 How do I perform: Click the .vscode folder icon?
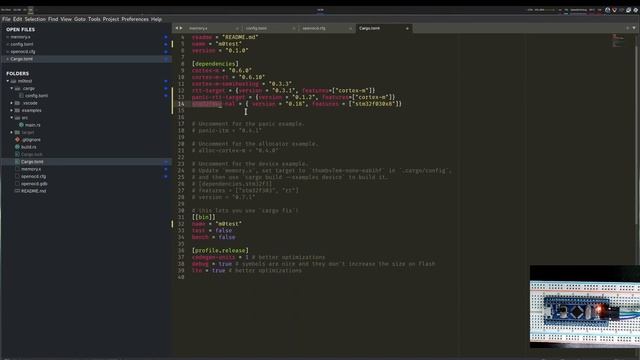tap(17, 103)
